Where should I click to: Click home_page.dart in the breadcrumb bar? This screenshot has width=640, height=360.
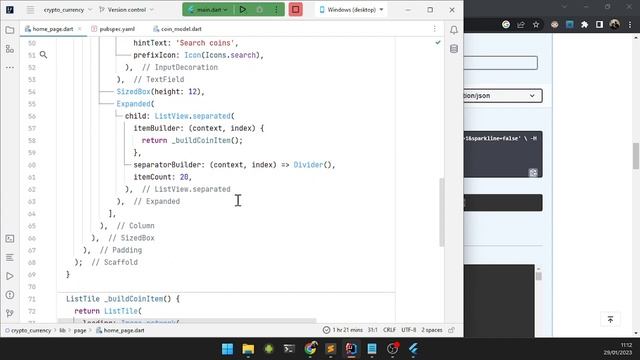[x=120, y=330]
